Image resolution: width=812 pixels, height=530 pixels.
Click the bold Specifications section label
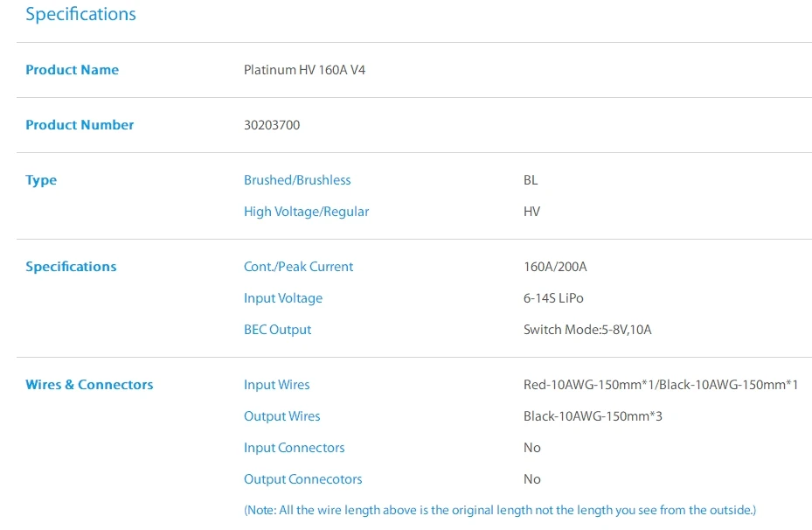tap(71, 267)
